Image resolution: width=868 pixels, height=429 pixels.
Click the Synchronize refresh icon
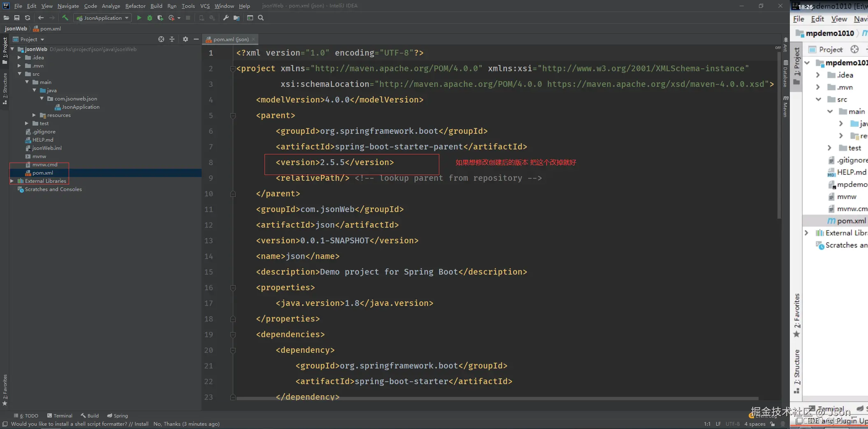point(28,18)
